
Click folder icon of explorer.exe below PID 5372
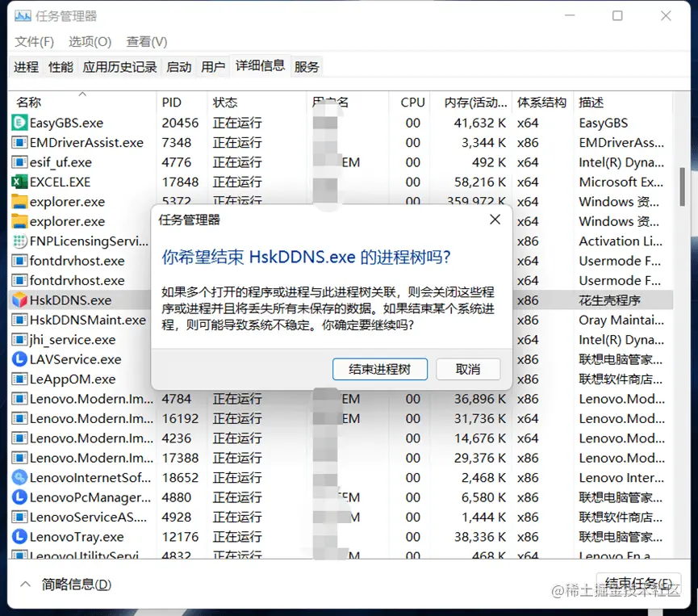[x=19, y=221]
